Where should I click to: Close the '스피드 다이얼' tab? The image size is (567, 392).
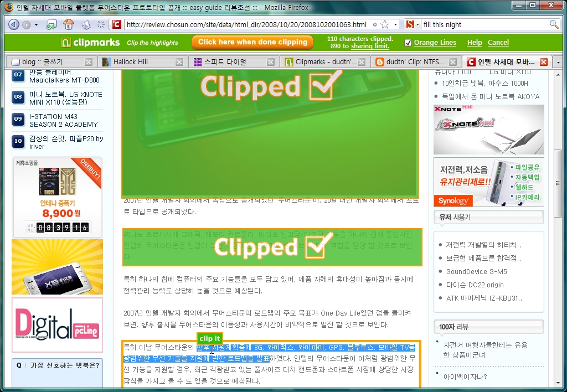click(x=270, y=62)
